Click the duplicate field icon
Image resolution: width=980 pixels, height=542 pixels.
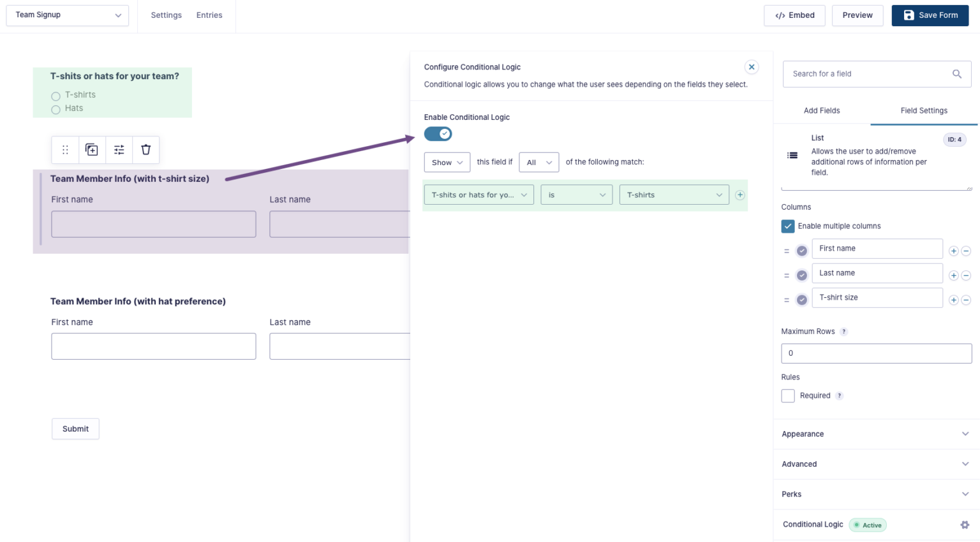tap(92, 150)
